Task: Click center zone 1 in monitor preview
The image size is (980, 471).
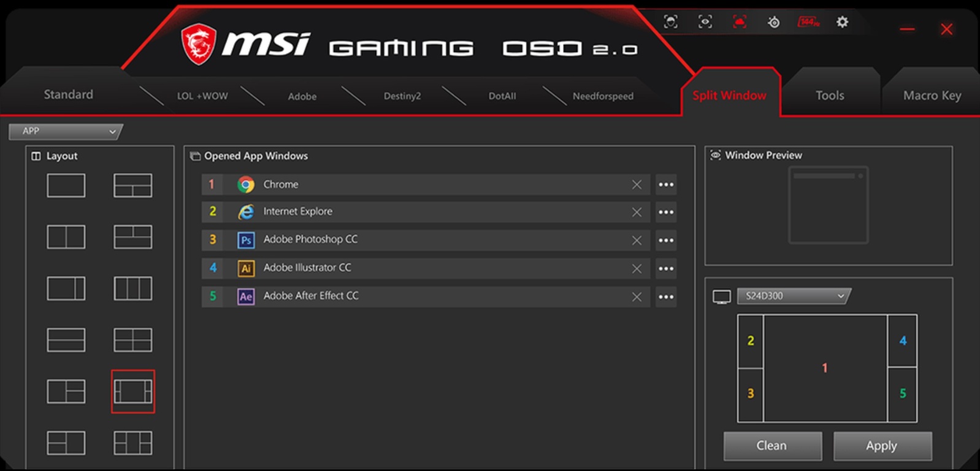Action: click(x=825, y=368)
